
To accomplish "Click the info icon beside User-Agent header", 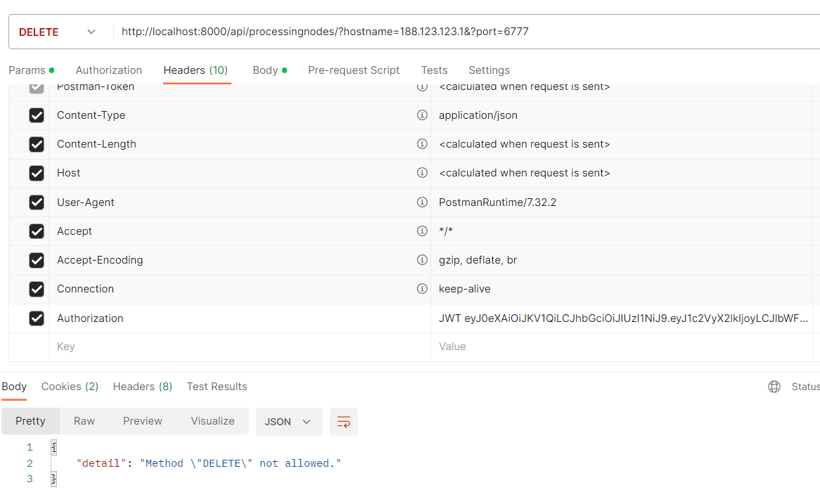I will point(422,202).
